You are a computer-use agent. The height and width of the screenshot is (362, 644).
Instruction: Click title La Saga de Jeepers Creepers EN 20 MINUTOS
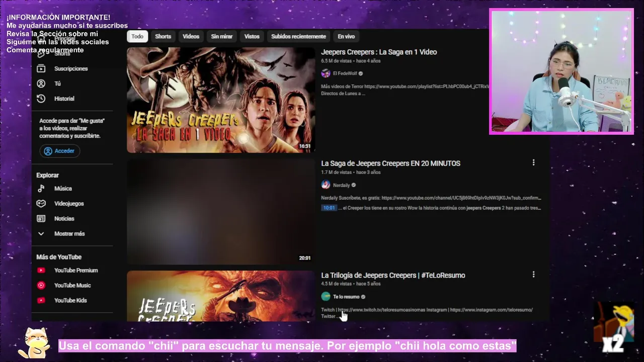coord(390,163)
